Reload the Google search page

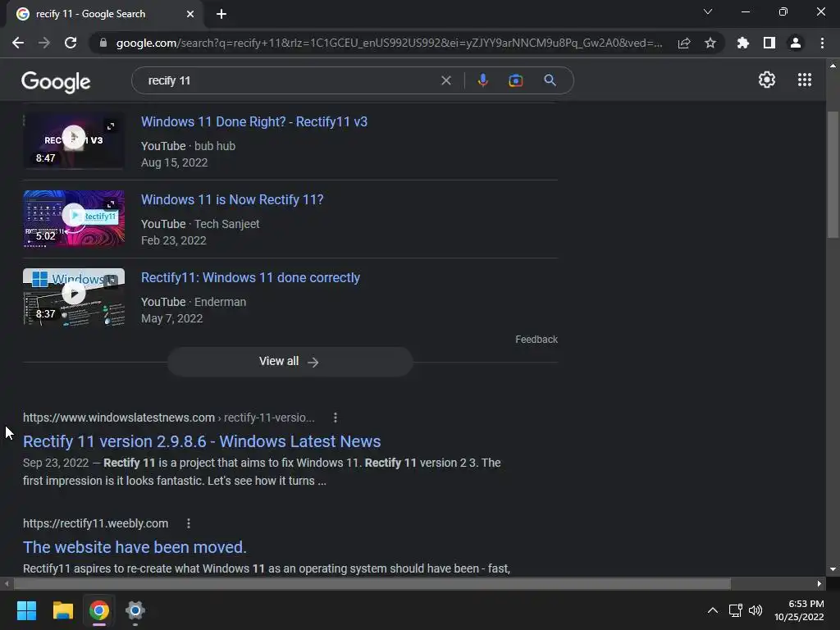[x=71, y=43]
